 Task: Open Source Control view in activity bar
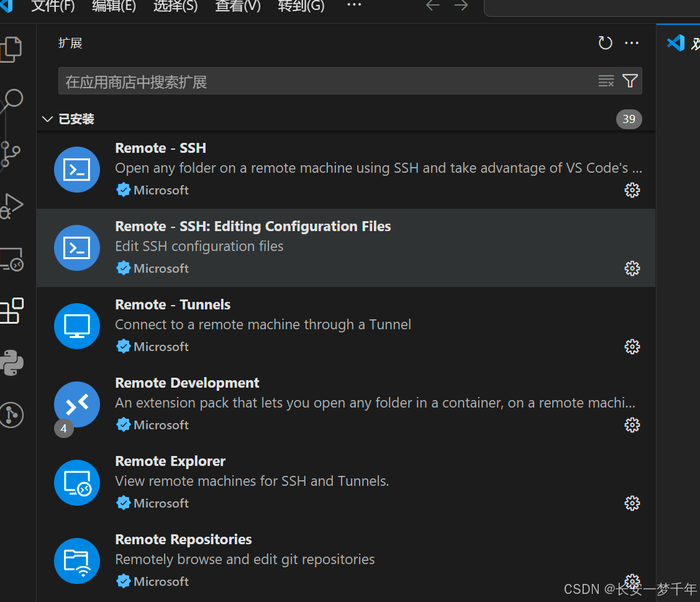point(11,154)
